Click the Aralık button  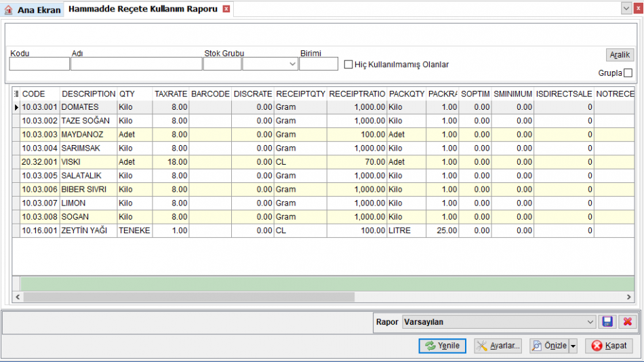(x=620, y=55)
